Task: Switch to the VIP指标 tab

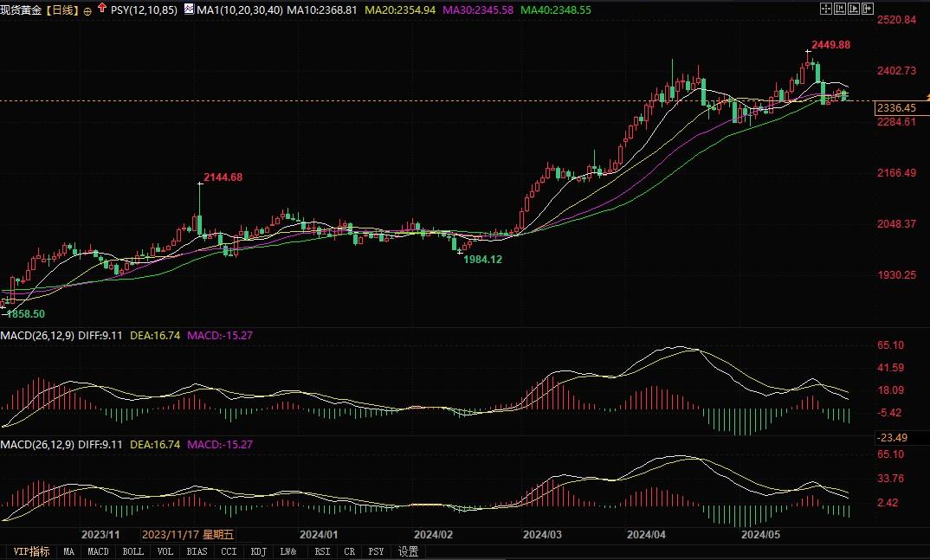Action: [31, 551]
